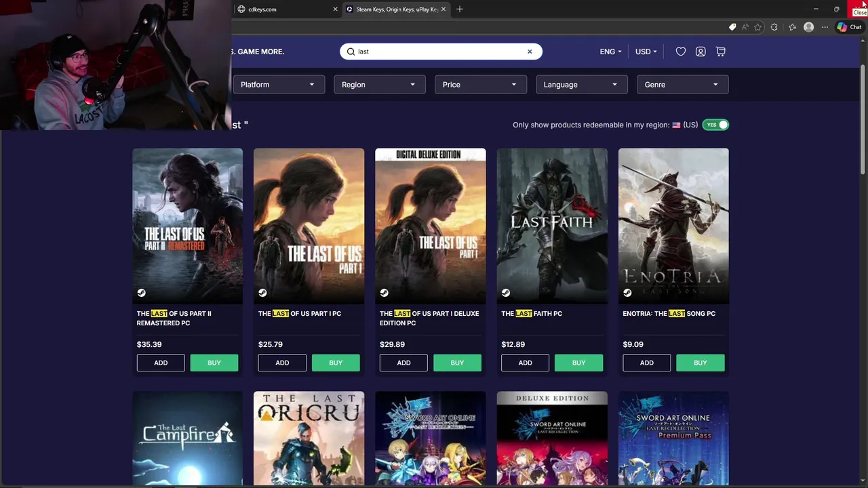Buy The Last Faith PC
Image resolution: width=868 pixels, height=488 pixels.
[x=578, y=363]
